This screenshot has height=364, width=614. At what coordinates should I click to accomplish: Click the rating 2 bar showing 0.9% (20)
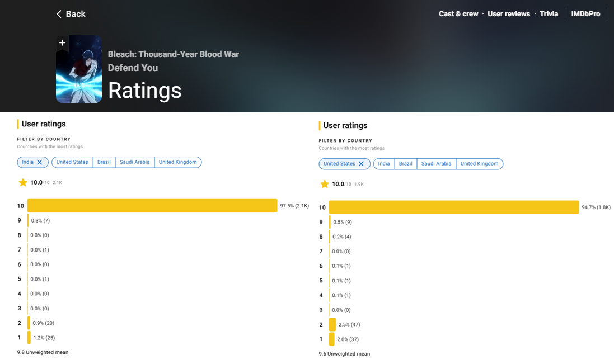coord(29,323)
